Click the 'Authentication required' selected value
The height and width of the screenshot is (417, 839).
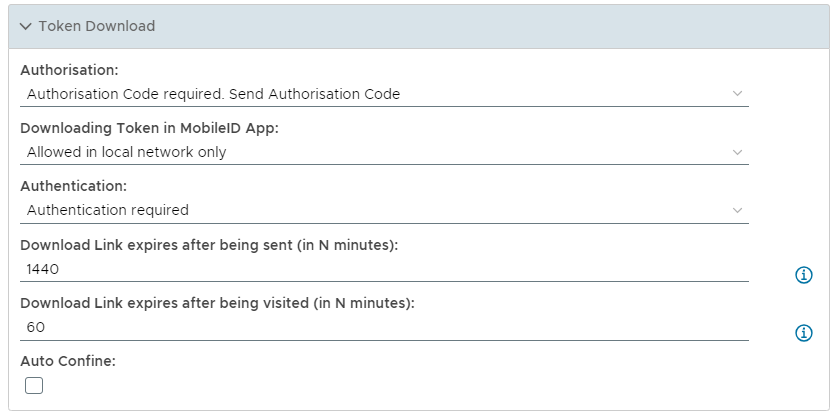coord(108,210)
